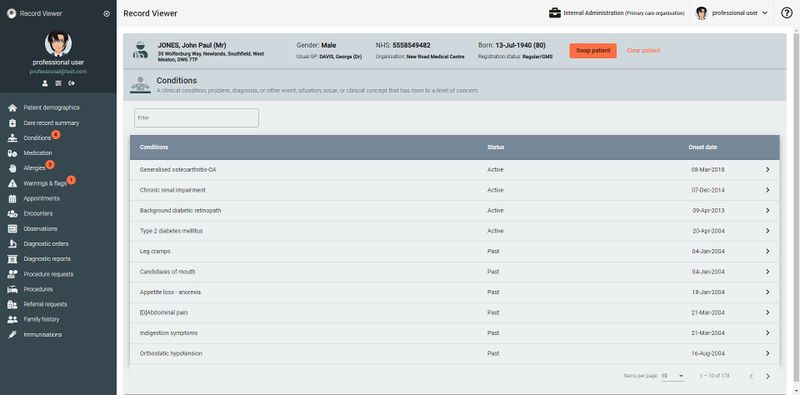The image size is (800, 395).
Task: Click the Procedures bed icon
Action: [x=13, y=289]
